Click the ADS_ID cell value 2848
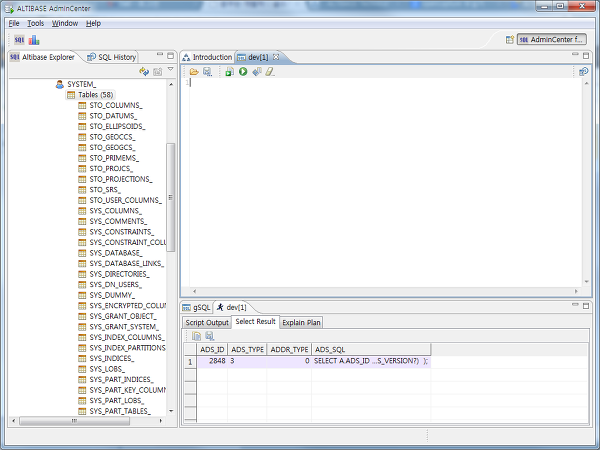600x450 pixels. [212, 361]
